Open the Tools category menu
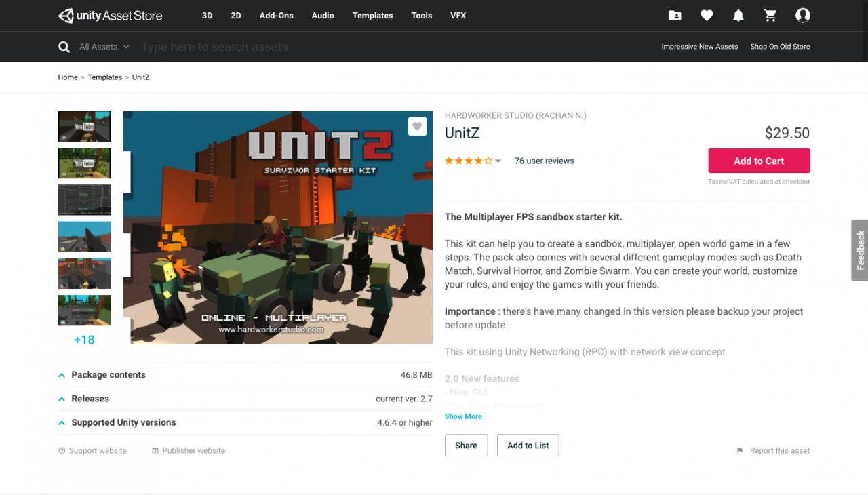The height and width of the screenshot is (495, 868). (422, 16)
